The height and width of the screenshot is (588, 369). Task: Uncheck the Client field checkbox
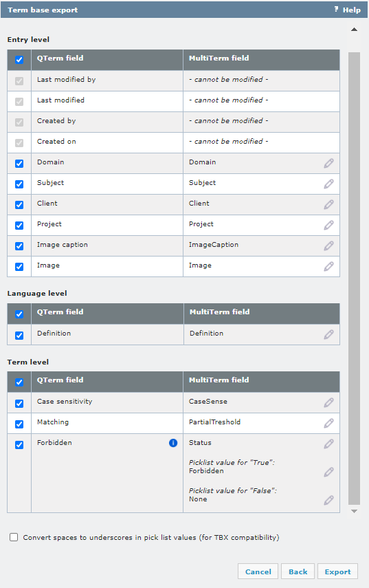[x=19, y=205]
